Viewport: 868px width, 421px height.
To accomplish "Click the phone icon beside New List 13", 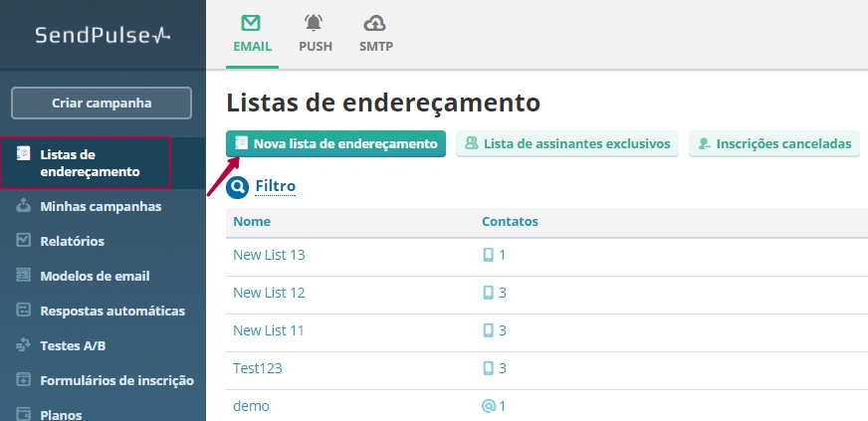I will click(x=488, y=255).
